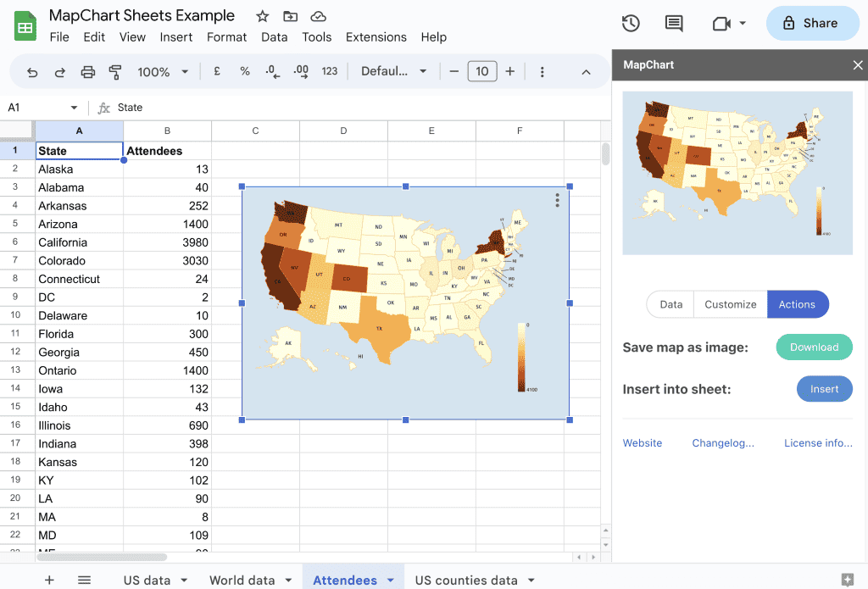Insert the map into sheet
Screen dimensions: 868x589
click(824, 389)
